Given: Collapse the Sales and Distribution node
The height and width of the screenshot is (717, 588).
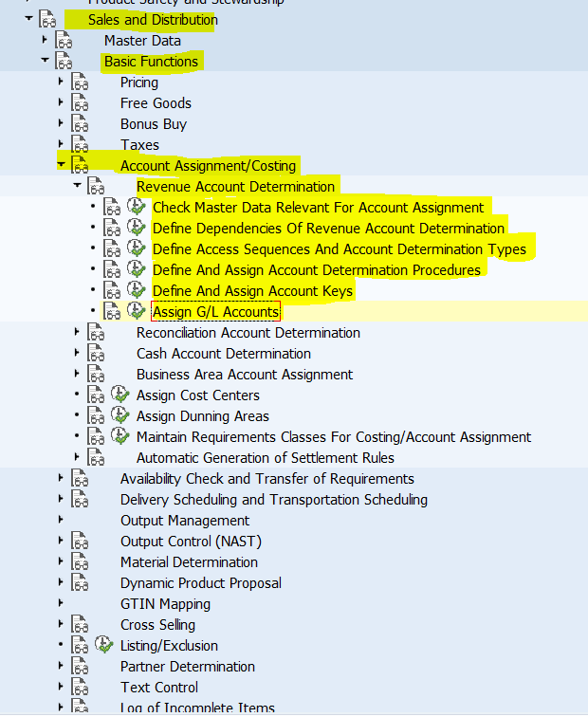Looking at the screenshot, I should [28, 19].
